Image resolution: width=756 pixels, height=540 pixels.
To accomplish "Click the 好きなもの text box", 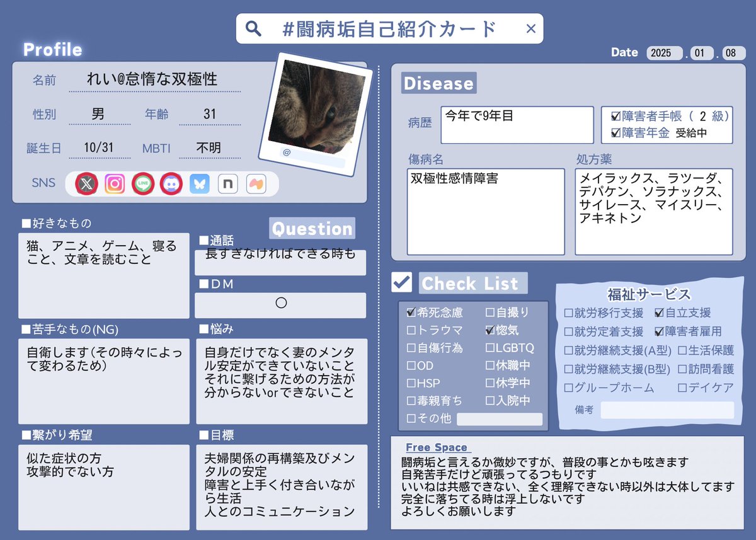I will [104, 275].
